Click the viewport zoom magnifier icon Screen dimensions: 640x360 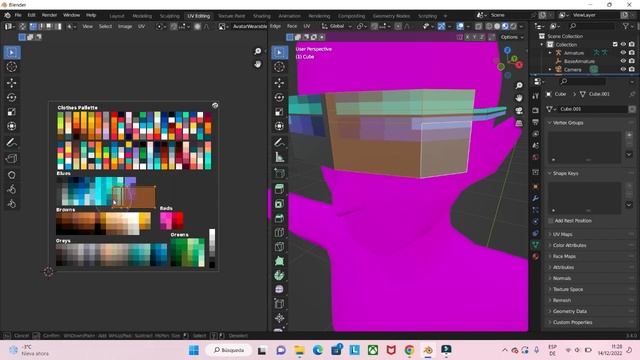pyautogui.click(x=519, y=85)
